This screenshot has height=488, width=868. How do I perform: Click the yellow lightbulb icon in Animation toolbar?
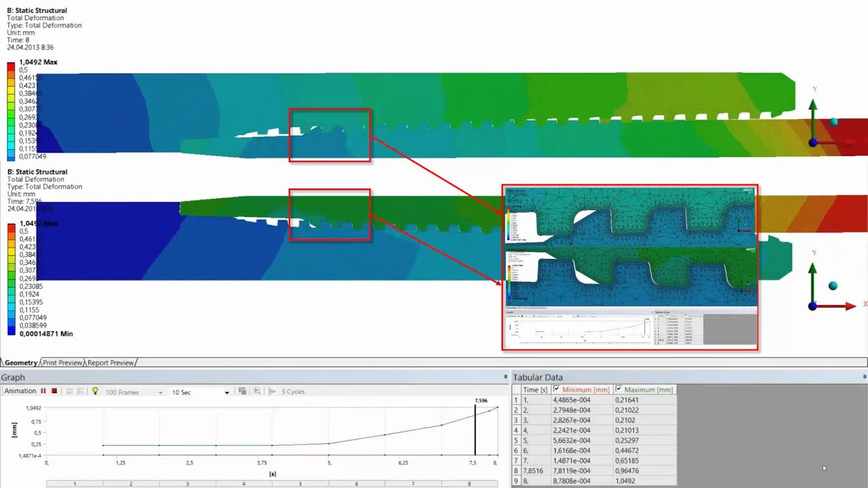pos(95,391)
